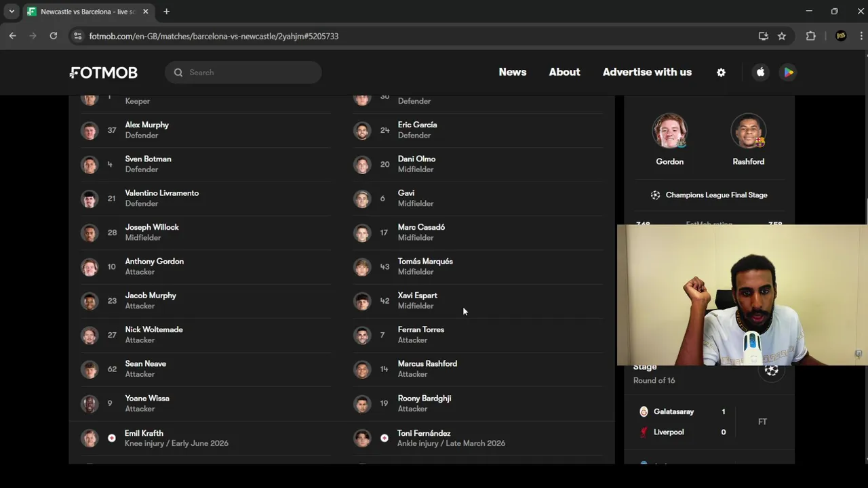Open the Chrome three-dot menu
Screen dimensions: 868x488
860,36
